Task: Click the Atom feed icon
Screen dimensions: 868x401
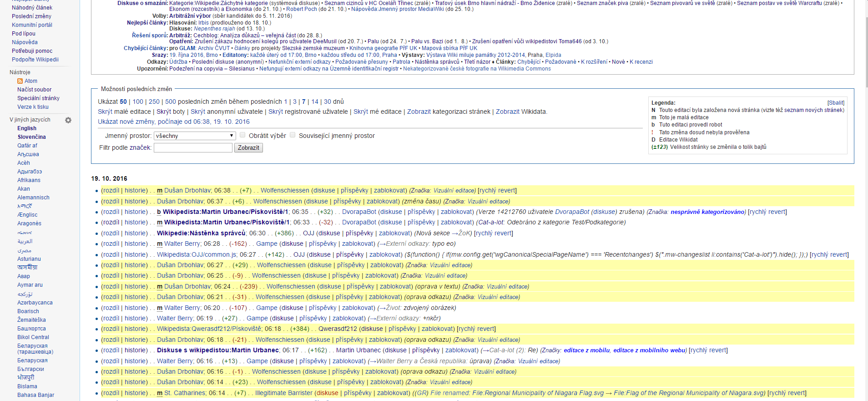Action: pyautogui.click(x=20, y=81)
